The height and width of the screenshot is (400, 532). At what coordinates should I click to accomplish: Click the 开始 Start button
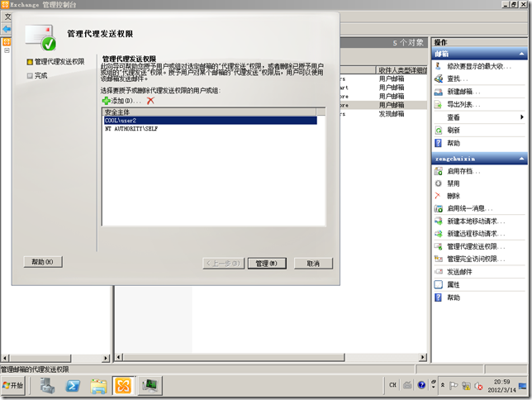[14, 386]
